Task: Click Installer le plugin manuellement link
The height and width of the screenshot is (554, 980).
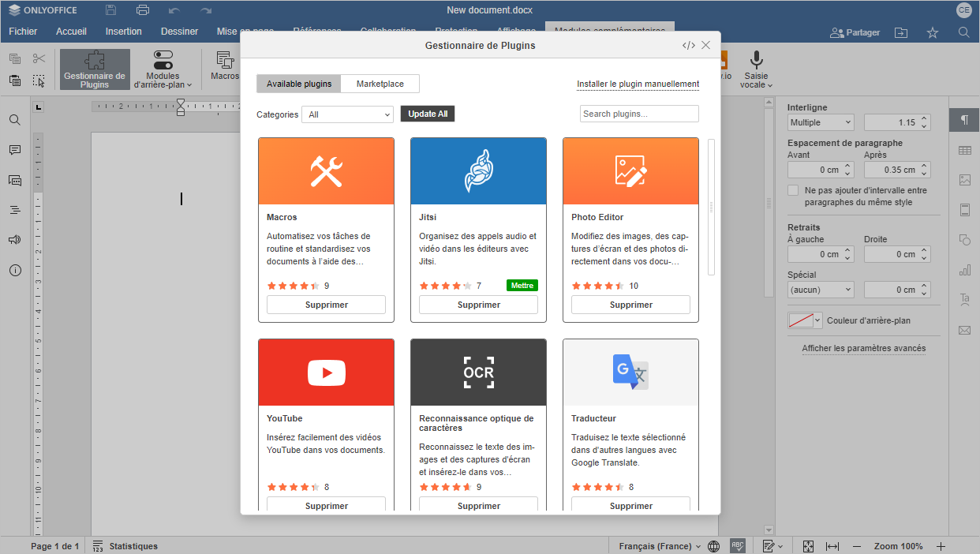Action: (x=638, y=84)
